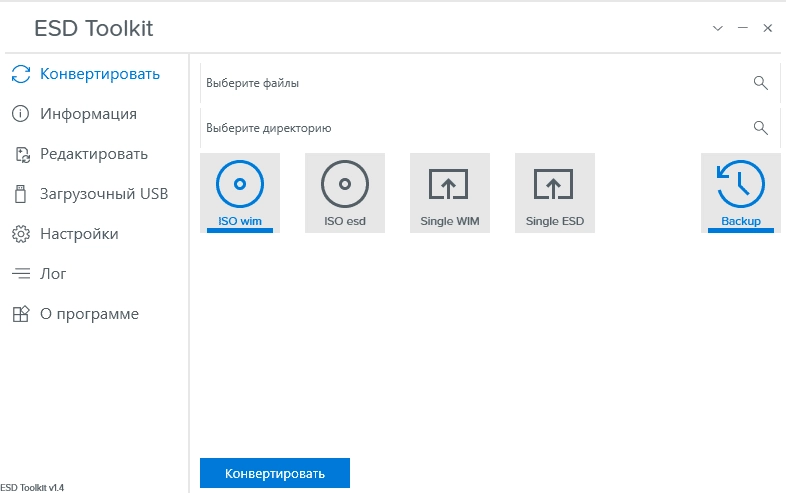Choose the Single ESD output option

click(555, 193)
